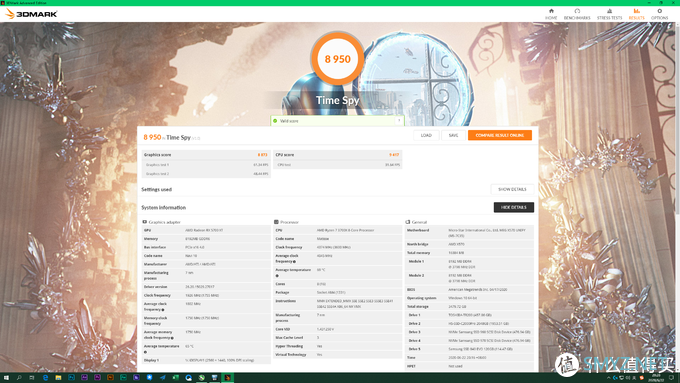Go to Benchmarks in top navigation
Screen dimensions: 680x383
pos(577,13)
